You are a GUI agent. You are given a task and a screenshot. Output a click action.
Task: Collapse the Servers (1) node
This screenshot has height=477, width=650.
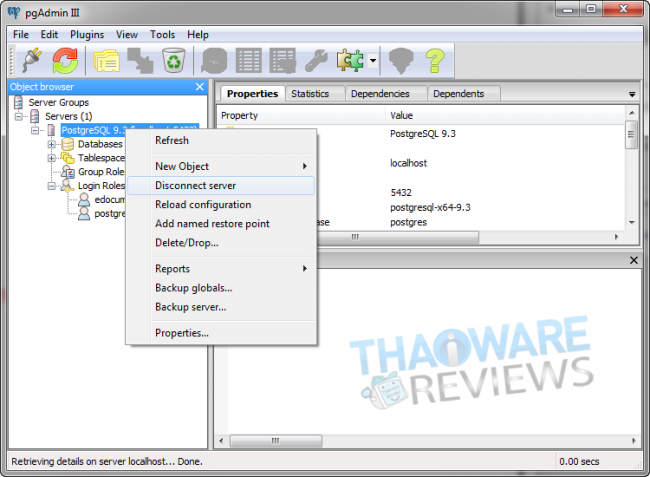[19, 116]
